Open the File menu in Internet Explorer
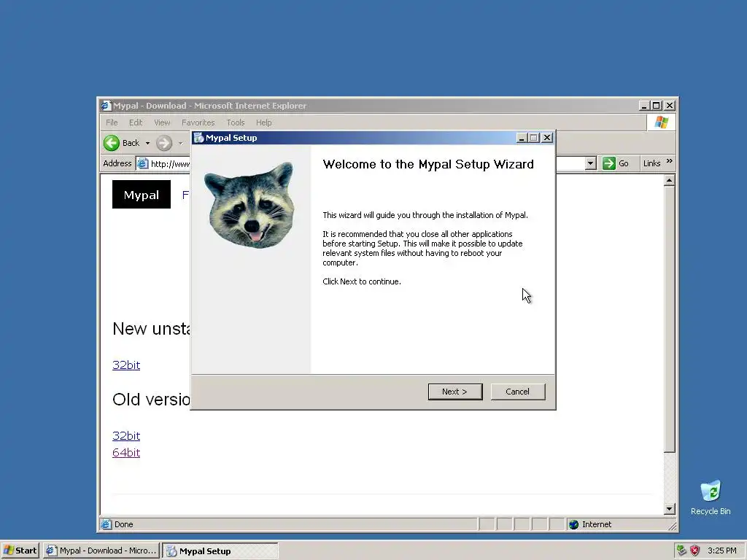This screenshot has width=747, height=560. point(112,122)
